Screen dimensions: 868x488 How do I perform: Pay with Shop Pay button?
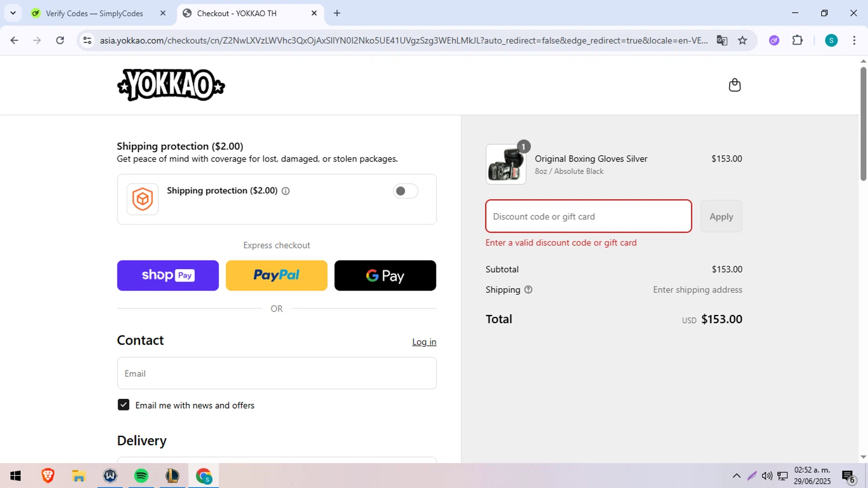168,276
